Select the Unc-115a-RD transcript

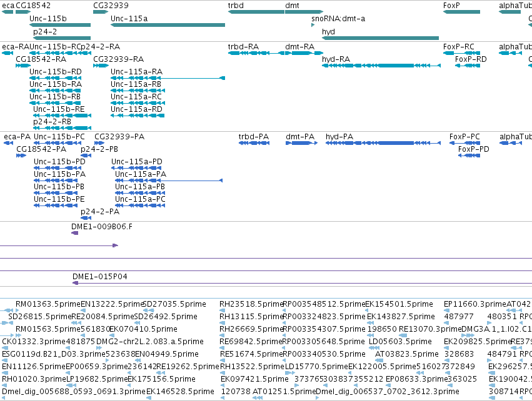(138, 116)
